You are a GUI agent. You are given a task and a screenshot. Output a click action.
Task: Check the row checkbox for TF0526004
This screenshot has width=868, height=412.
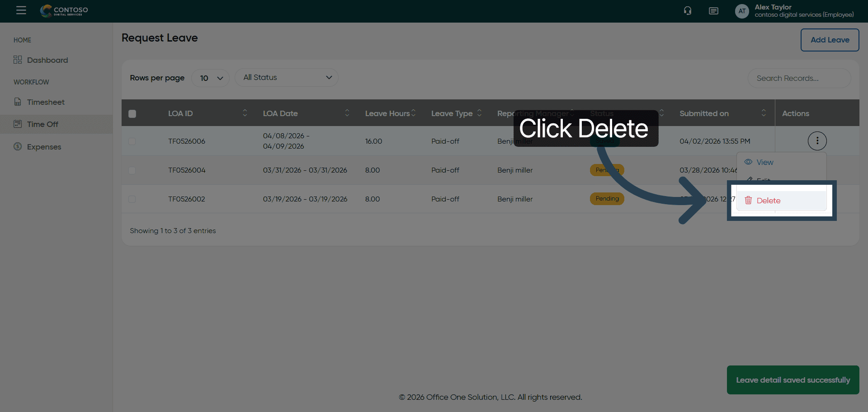click(x=132, y=171)
